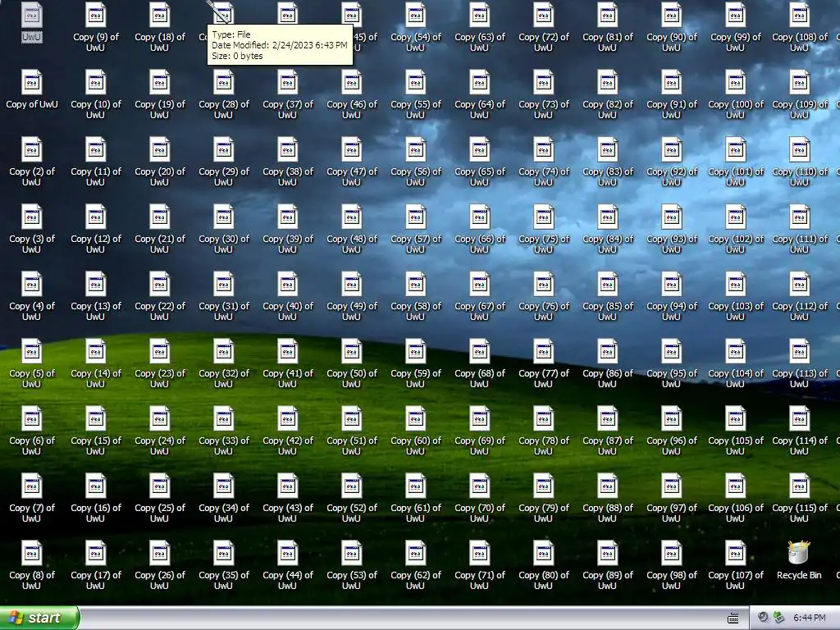Select Copy (49) of UwU icon
Image resolution: width=840 pixels, height=630 pixels.
point(351,284)
